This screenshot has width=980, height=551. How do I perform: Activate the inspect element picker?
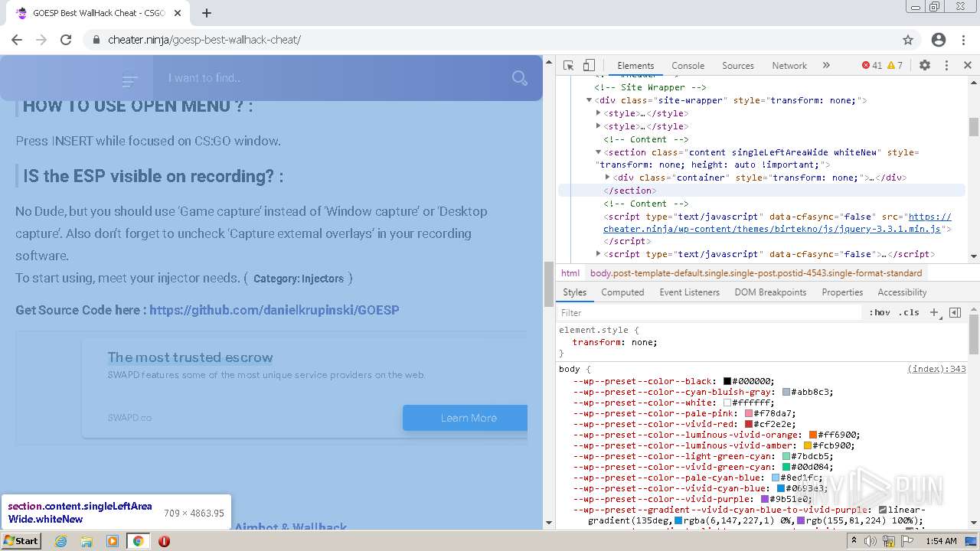pos(568,66)
